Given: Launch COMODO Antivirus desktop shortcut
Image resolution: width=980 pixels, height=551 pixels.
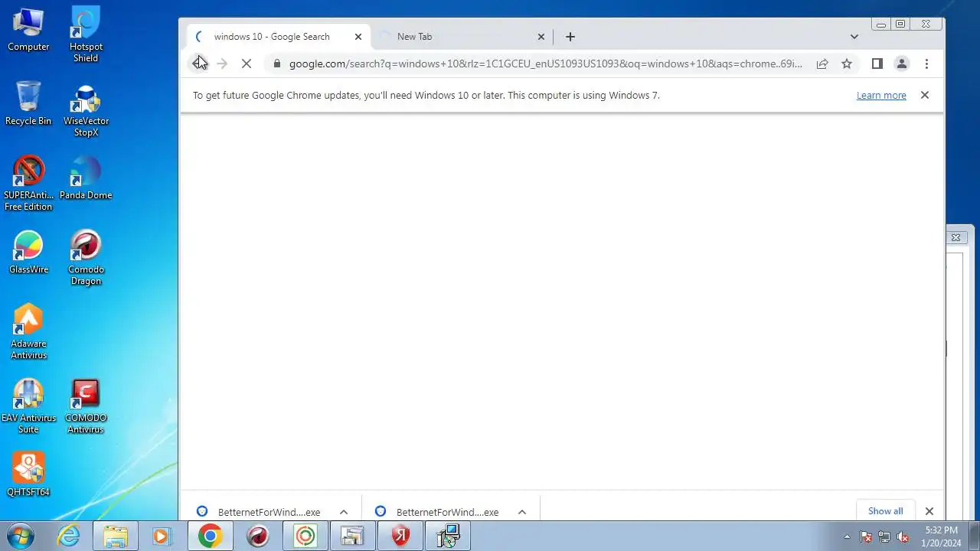Looking at the screenshot, I should (x=86, y=406).
